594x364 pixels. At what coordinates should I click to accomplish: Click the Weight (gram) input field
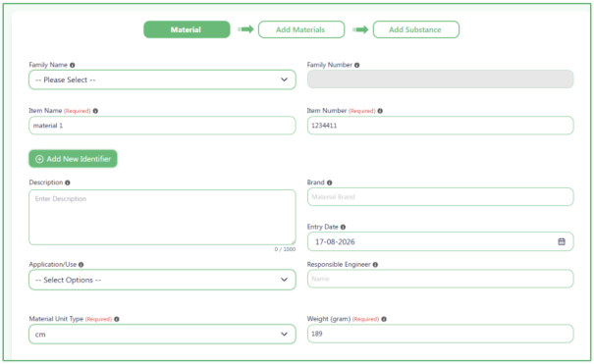[x=440, y=334]
